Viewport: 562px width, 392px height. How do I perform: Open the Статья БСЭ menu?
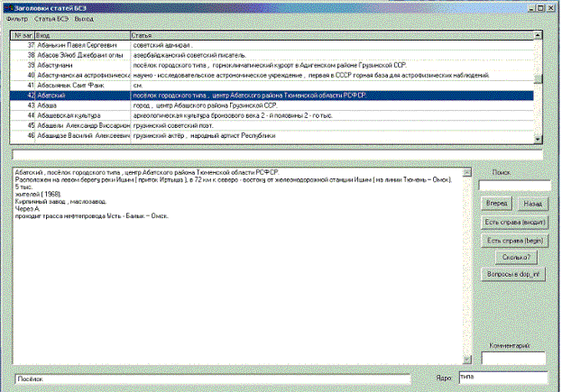(52, 18)
